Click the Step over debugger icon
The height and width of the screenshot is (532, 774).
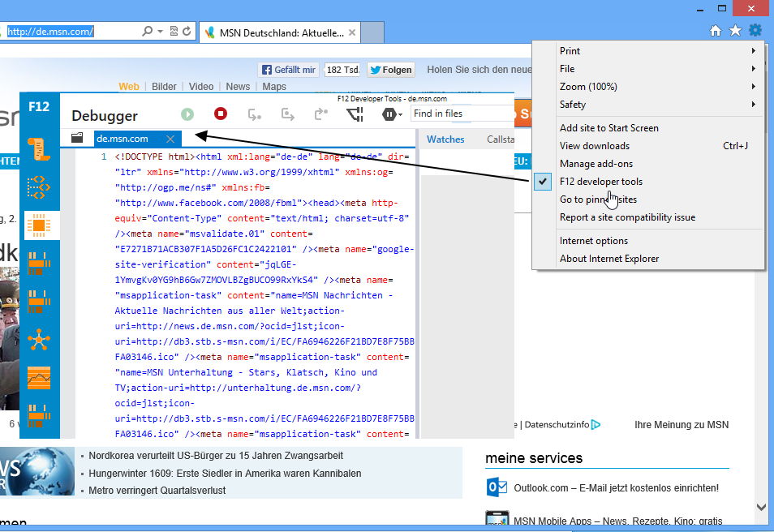point(288,114)
